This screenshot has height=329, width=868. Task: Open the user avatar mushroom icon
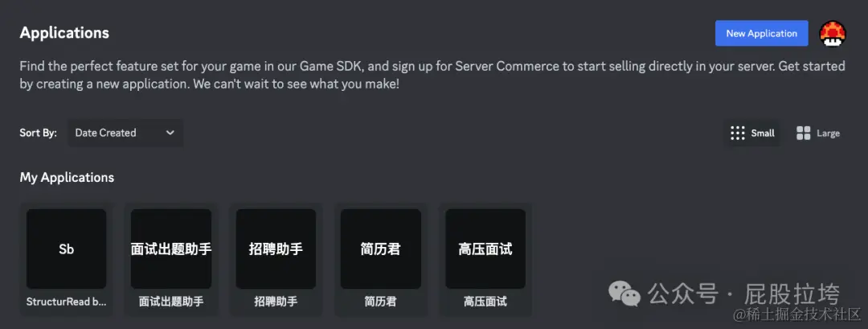point(833,33)
